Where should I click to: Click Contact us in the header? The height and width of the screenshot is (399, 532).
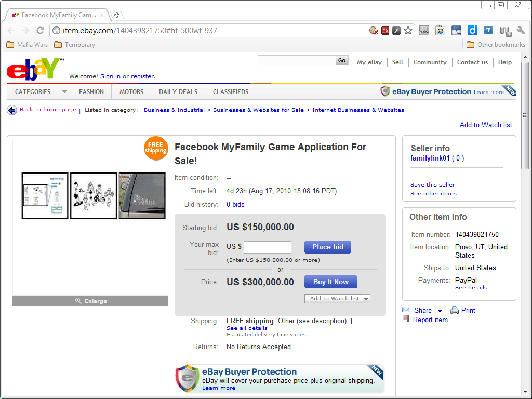472,62
